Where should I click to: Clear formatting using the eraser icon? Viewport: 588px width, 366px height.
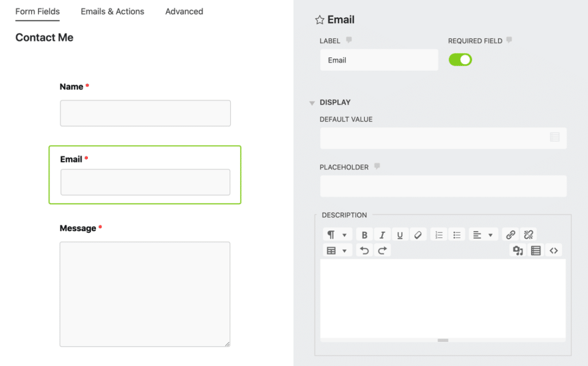tap(418, 234)
